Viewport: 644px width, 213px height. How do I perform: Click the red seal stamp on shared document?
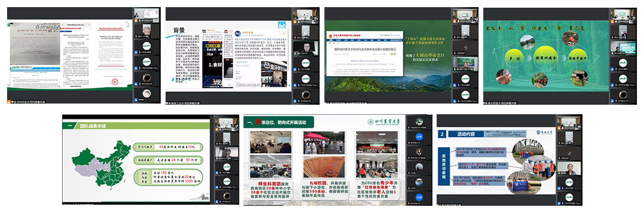coord(115,82)
